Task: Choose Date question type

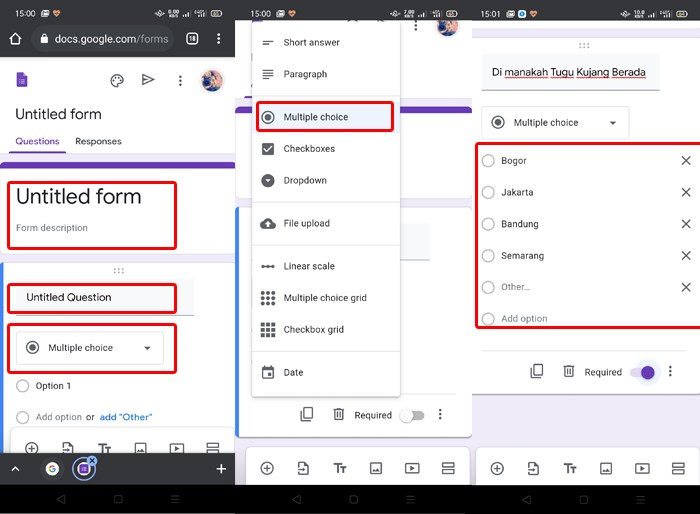Action: [325, 372]
